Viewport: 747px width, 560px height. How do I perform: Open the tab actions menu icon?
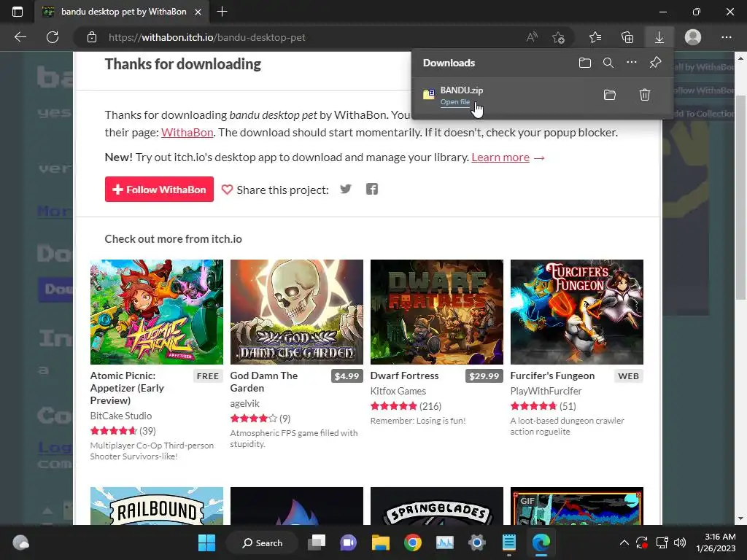click(18, 12)
